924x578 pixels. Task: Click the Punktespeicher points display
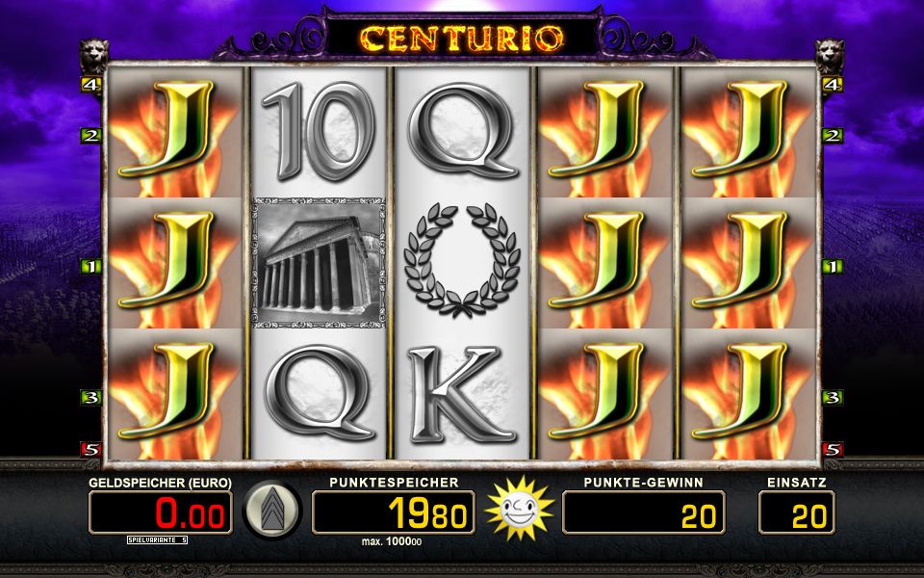(393, 512)
